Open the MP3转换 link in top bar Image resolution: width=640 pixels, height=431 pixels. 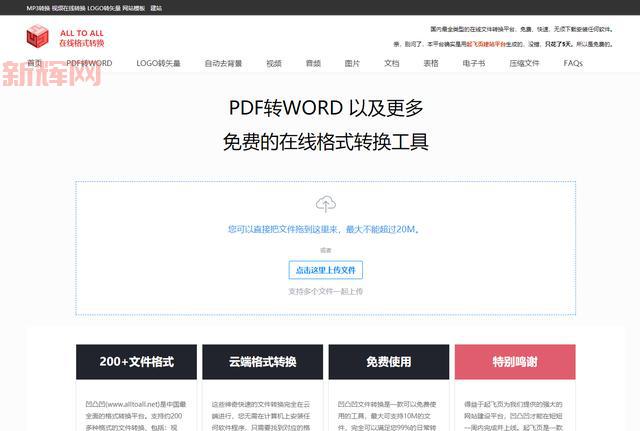38,8
